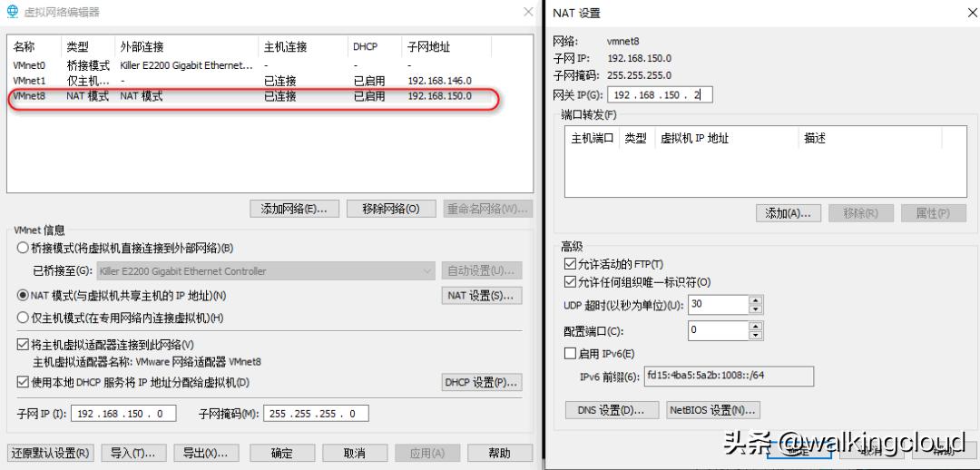The image size is (980, 470).
Task: Click the 子网 IP (I) input field
Action: pos(123,413)
